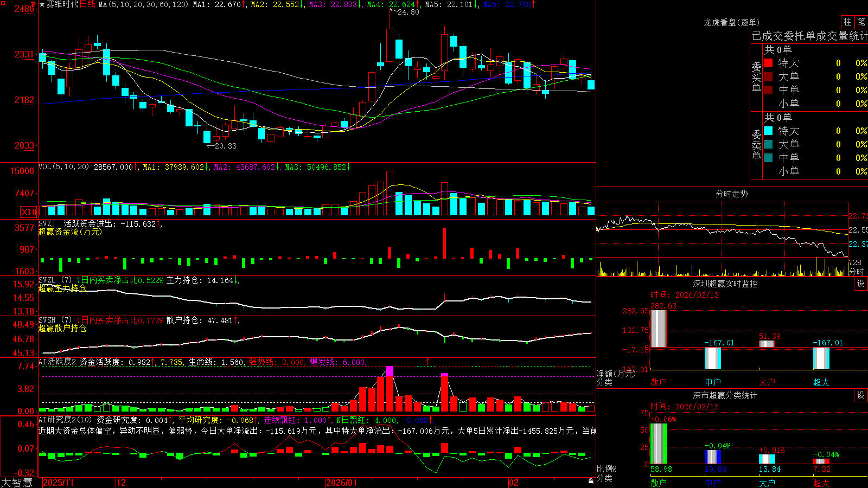Select the VOL(5,10,20) indicator label

coord(64,167)
